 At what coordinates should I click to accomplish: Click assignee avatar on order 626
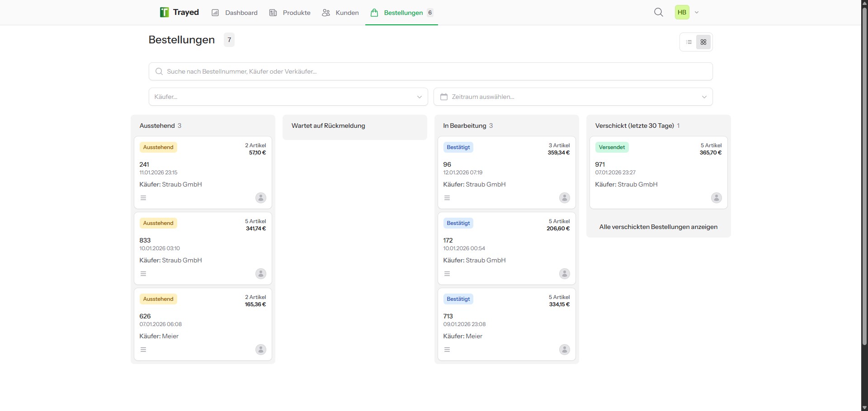[261, 350]
